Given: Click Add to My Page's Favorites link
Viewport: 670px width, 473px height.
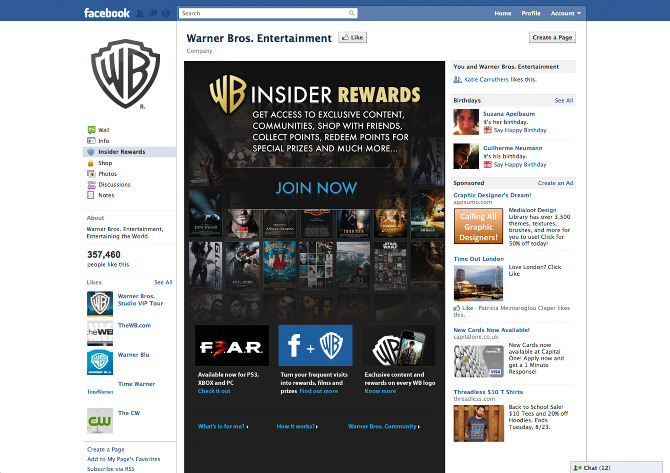Looking at the screenshot, I should click(123, 459).
